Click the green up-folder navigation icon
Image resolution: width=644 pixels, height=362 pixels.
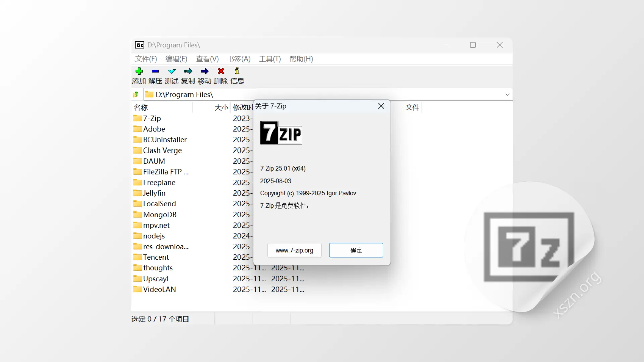point(136,94)
